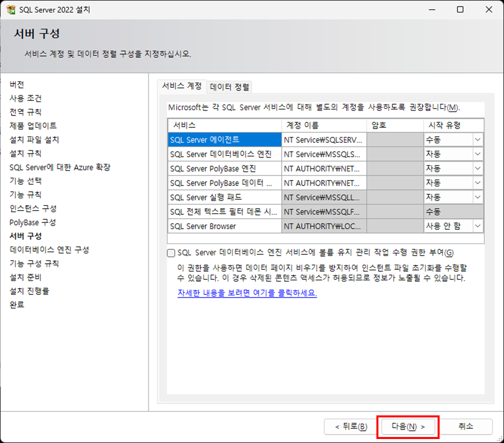Maximize the SQL Server 2022 설치 window
The height and width of the screenshot is (443, 504).
[x=460, y=10]
